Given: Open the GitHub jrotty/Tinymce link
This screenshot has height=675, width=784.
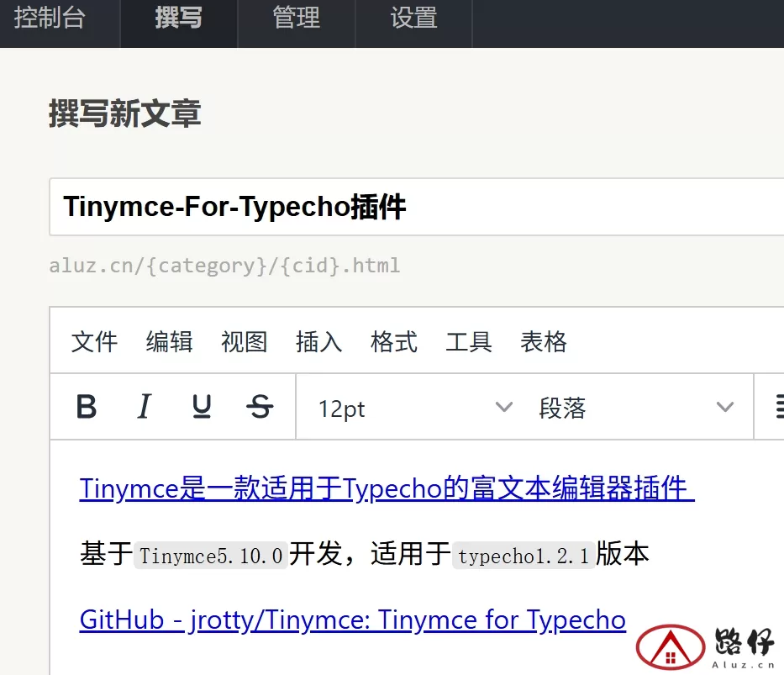Looking at the screenshot, I should tap(352, 620).
